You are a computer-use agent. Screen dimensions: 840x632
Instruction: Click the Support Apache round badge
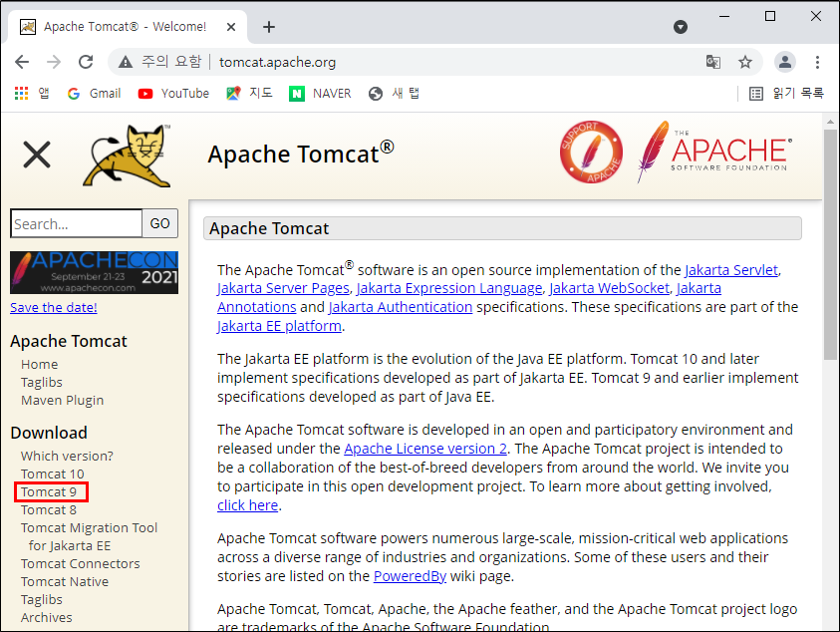tap(591, 153)
